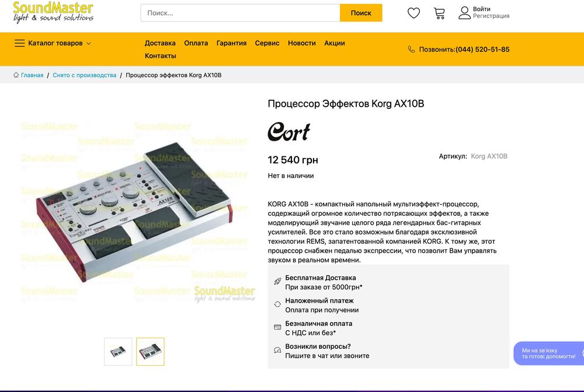The height and width of the screenshot is (392, 584).
Task: Click the user account icon
Action: tap(464, 13)
